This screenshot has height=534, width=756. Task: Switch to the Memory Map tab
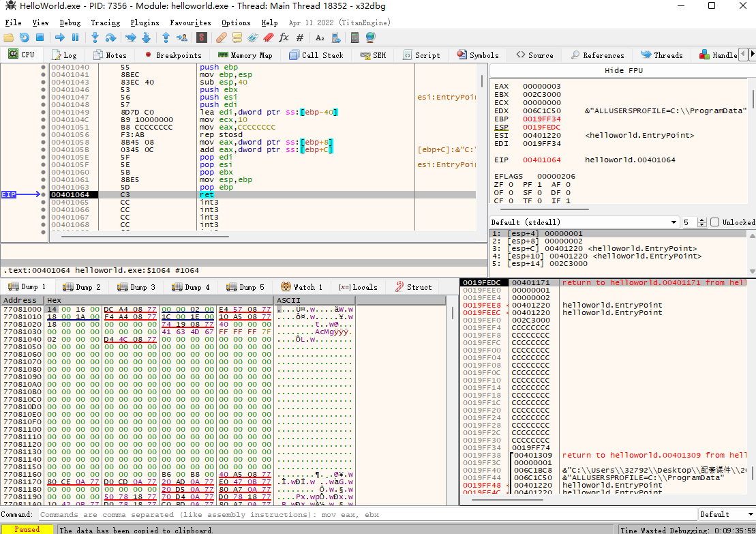(x=245, y=55)
